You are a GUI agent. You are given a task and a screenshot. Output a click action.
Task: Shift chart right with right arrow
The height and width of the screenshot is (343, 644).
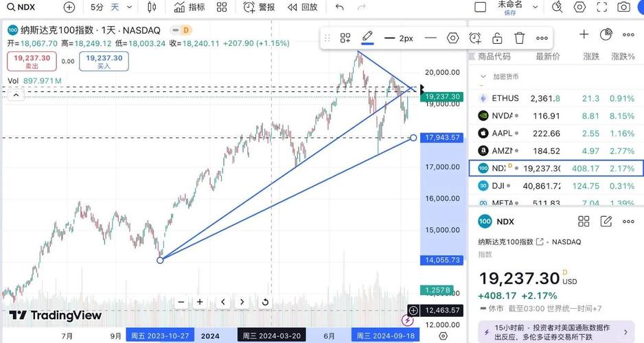242,302
